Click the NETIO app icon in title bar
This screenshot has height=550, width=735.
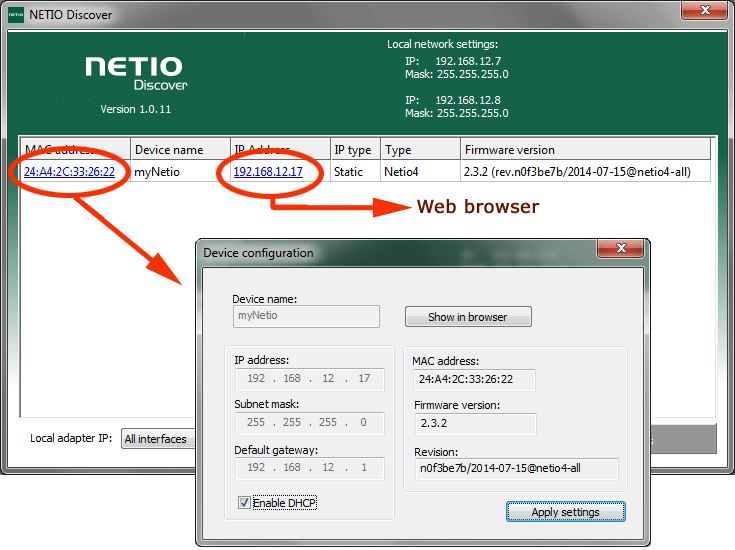(16, 15)
